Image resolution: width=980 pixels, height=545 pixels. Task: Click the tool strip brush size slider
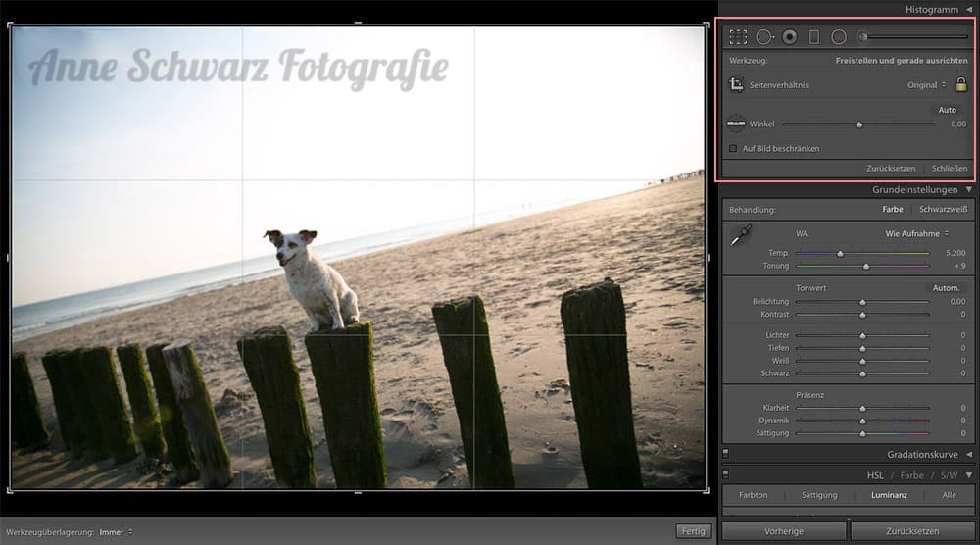[917, 37]
